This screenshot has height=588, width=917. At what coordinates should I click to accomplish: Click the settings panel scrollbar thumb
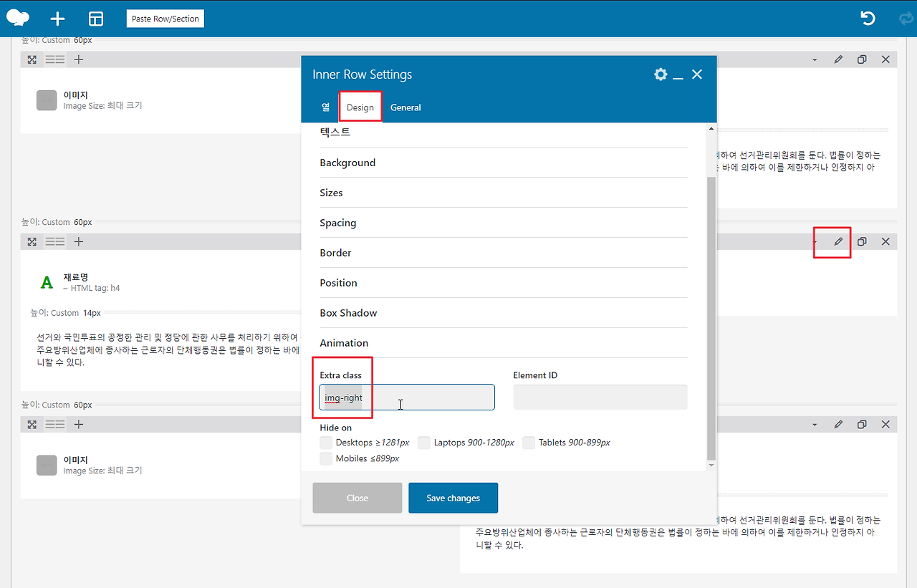click(x=711, y=319)
